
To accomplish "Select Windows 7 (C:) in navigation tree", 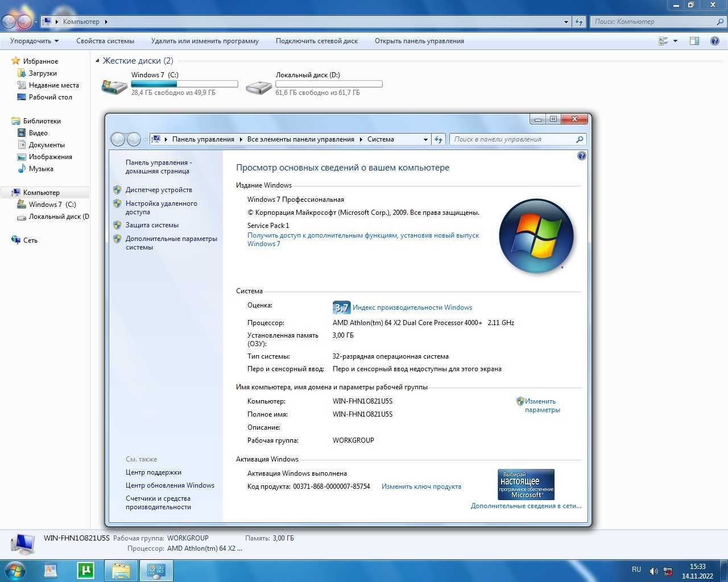I will 52,204.
